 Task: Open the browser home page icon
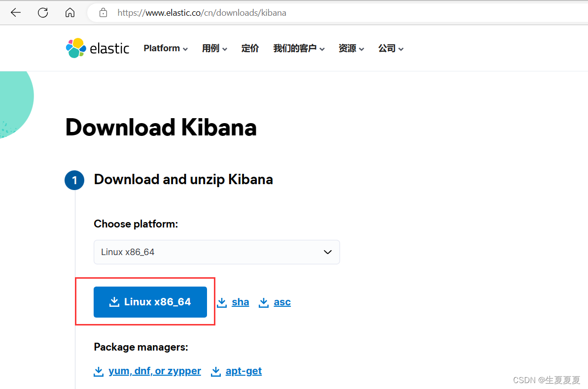point(70,13)
